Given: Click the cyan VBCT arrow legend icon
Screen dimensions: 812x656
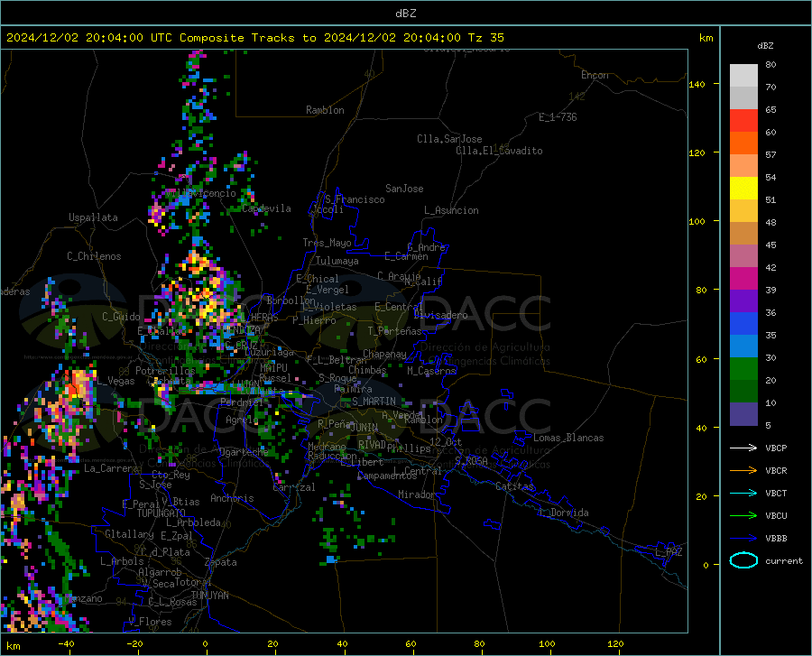Looking at the screenshot, I should [743, 493].
